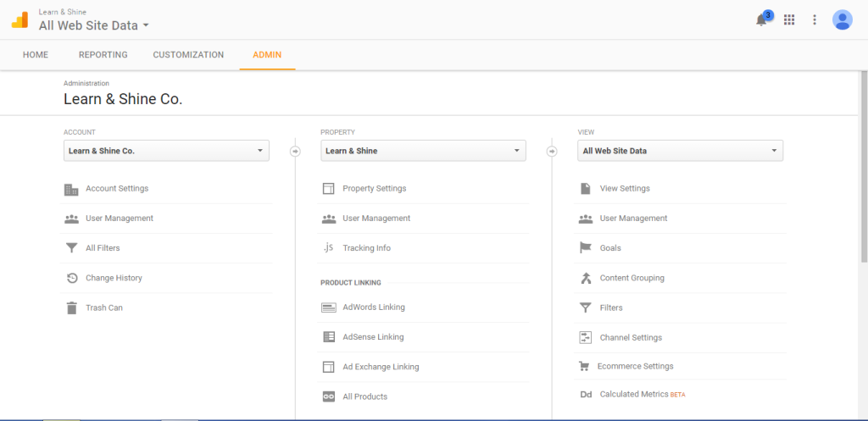The width and height of the screenshot is (868, 421).
Task: Click the Calculated Metrics Dd icon
Action: click(586, 395)
